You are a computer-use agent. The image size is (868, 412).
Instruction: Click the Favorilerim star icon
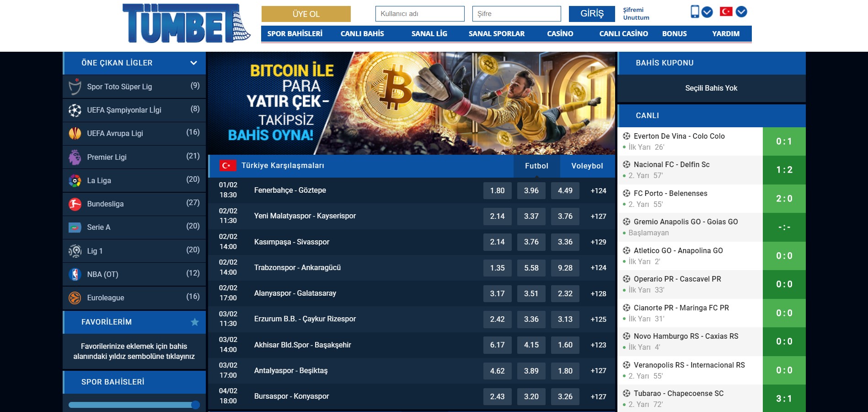(x=195, y=322)
